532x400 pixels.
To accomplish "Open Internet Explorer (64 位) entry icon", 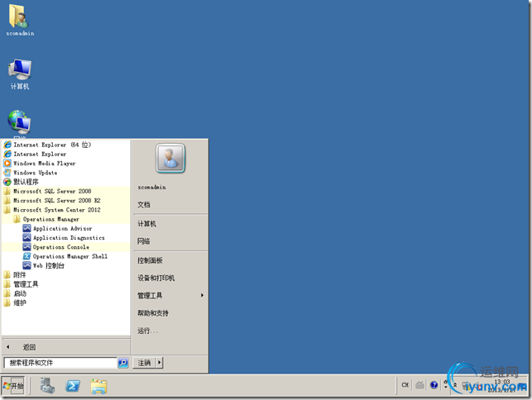I will coord(7,145).
